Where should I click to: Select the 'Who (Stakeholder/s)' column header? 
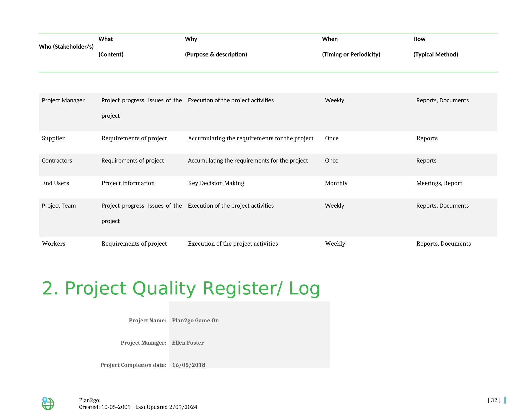point(66,47)
